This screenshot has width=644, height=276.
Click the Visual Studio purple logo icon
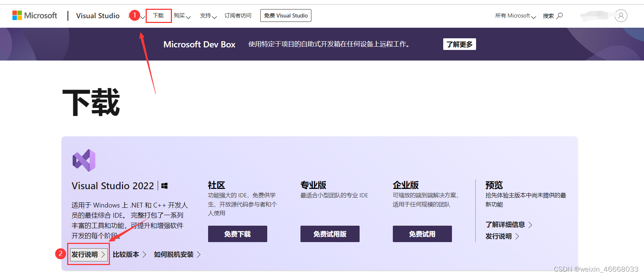(x=84, y=160)
